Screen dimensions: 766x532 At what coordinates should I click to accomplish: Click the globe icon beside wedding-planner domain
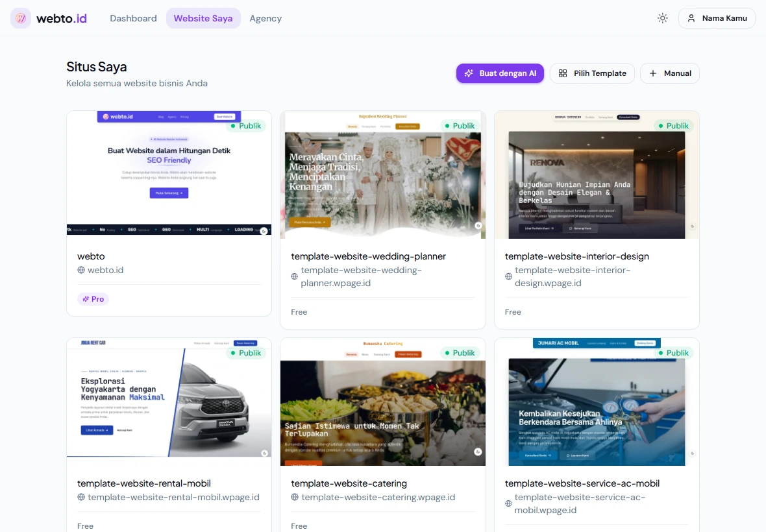click(x=295, y=276)
